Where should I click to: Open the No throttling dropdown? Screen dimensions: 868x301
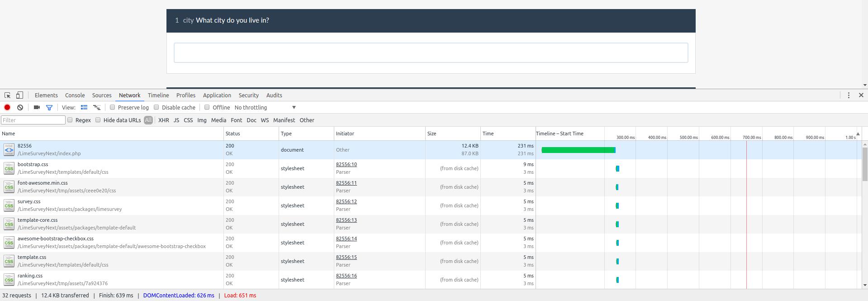pyautogui.click(x=265, y=107)
